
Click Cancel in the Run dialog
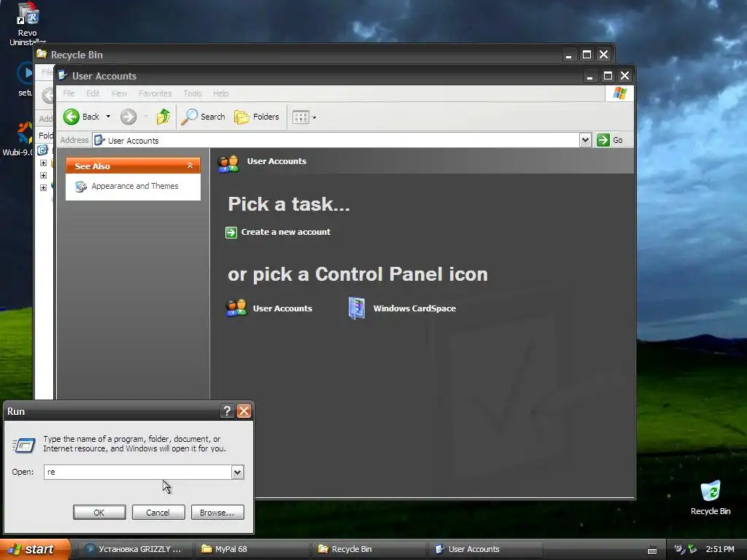pyautogui.click(x=158, y=513)
